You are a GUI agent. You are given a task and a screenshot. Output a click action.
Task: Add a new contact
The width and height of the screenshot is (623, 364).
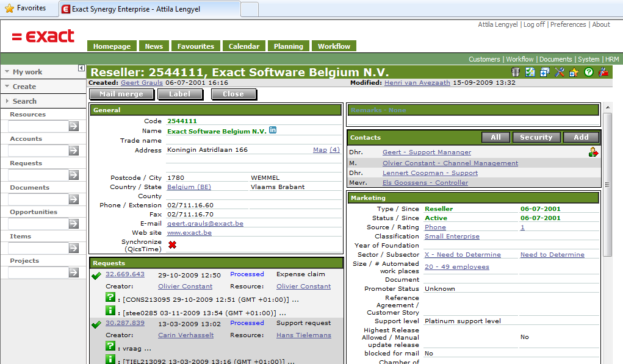pyautogui.click(x=581, y=137)
